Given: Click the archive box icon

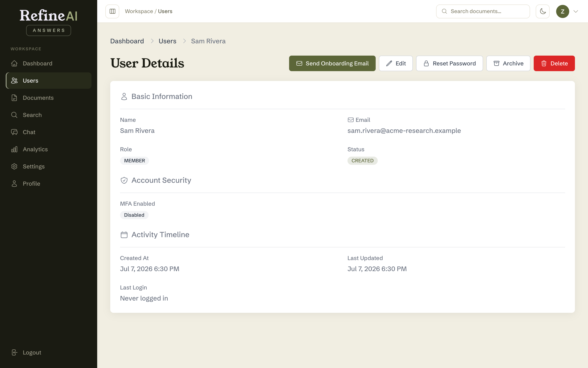Looking at the screenshot, I should click(x=496, y=63).
